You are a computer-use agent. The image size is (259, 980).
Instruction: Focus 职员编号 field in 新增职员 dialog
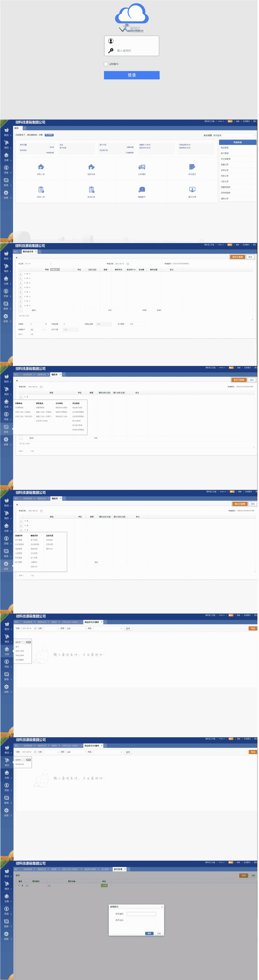tap(141, 914)
